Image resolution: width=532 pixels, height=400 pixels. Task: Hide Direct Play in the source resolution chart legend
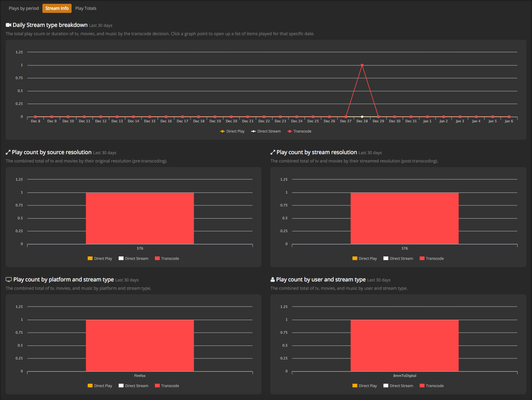[100, 259]
